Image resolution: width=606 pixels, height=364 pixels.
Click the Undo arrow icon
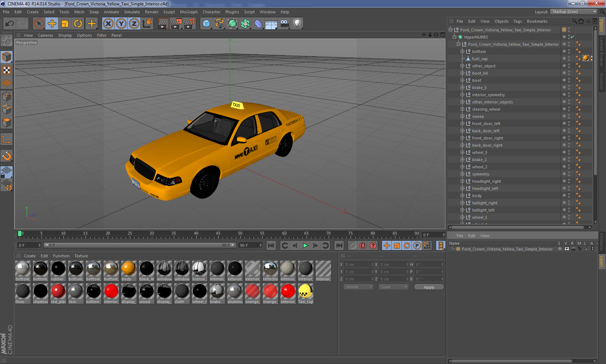9,24
